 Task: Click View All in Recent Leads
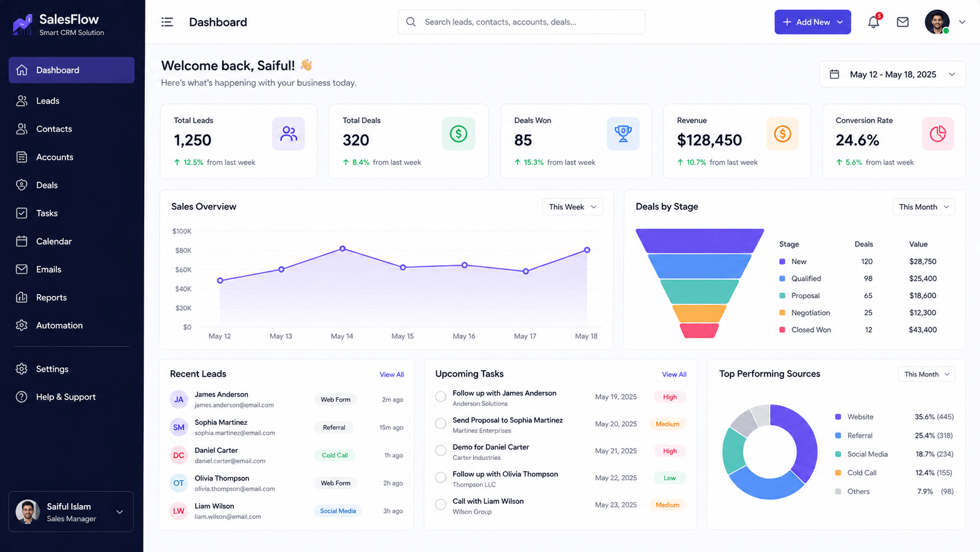(392, 375)
